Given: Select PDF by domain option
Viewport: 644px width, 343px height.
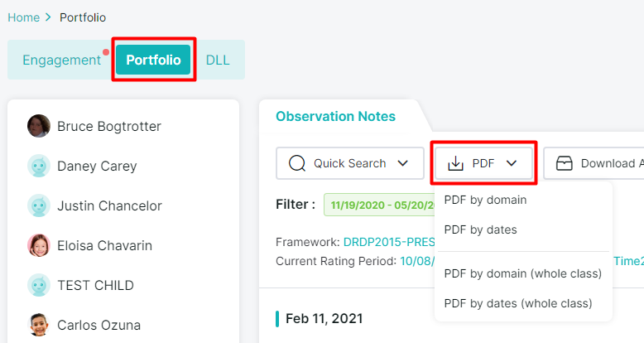Looking at the screenshot, I should 485,200.
